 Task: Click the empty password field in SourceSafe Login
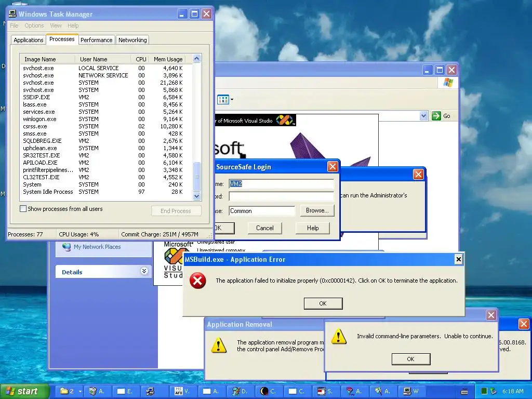281,196
